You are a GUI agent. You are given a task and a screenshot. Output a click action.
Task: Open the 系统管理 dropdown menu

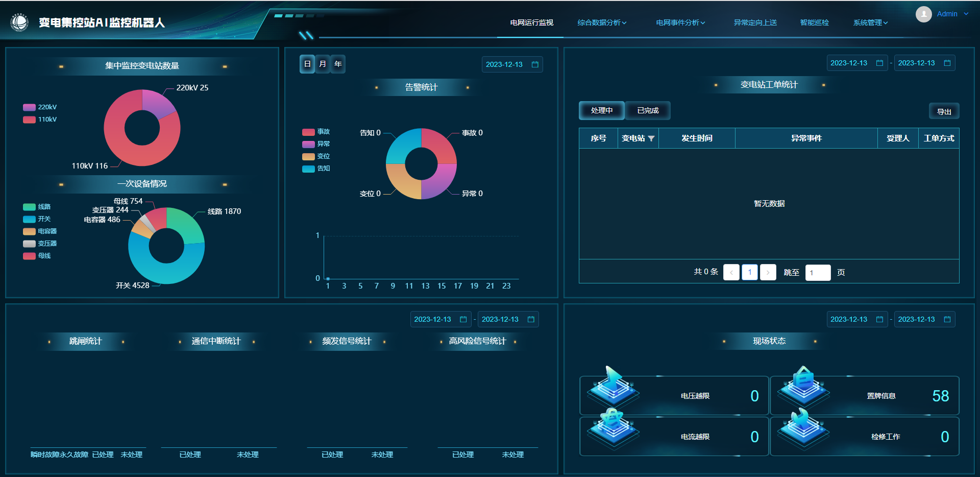click(870, 22)
